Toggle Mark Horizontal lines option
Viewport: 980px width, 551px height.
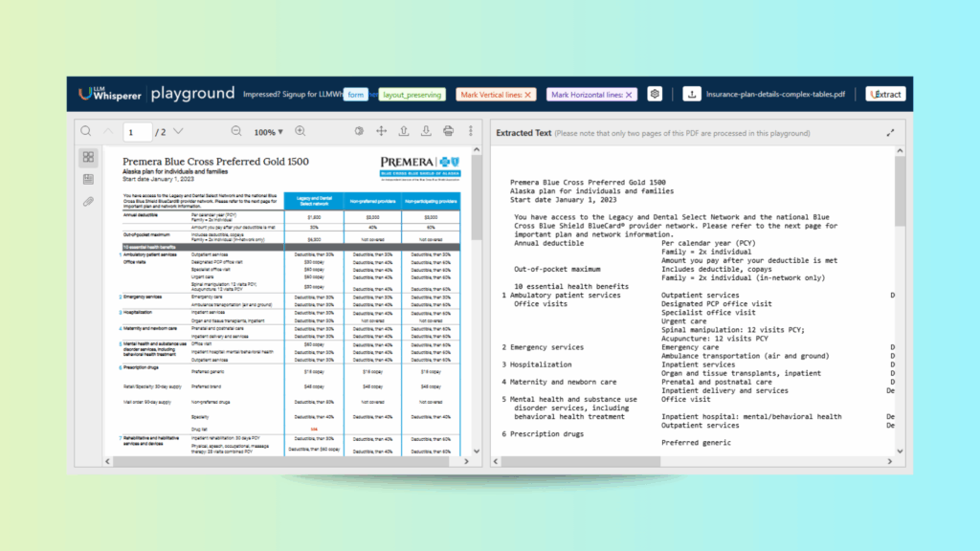591,95
